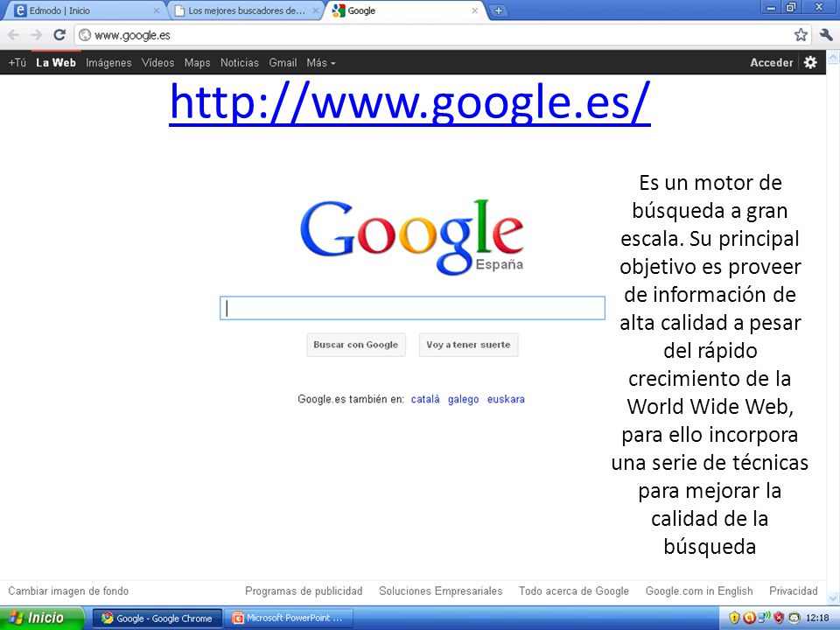
Task: Reload the page with the refresh icon
Action: tap(59, 35)
